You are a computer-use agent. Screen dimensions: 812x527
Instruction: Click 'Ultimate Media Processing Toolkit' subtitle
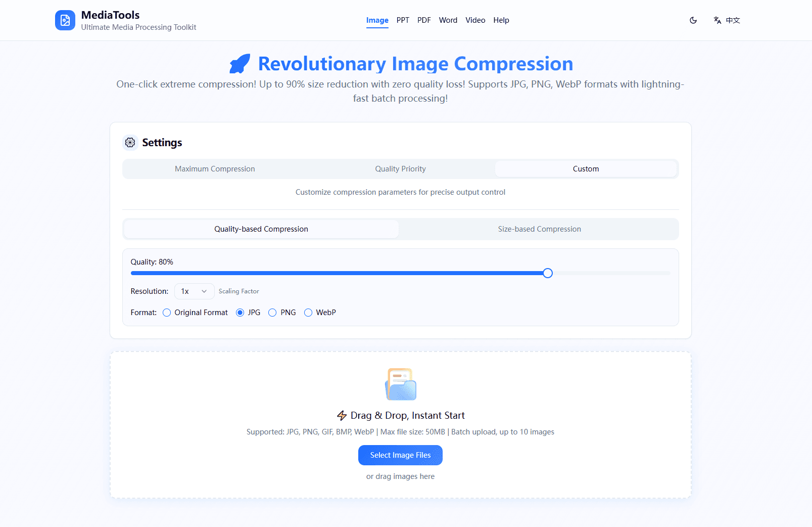pyautogui.click(x=138, y=27)
